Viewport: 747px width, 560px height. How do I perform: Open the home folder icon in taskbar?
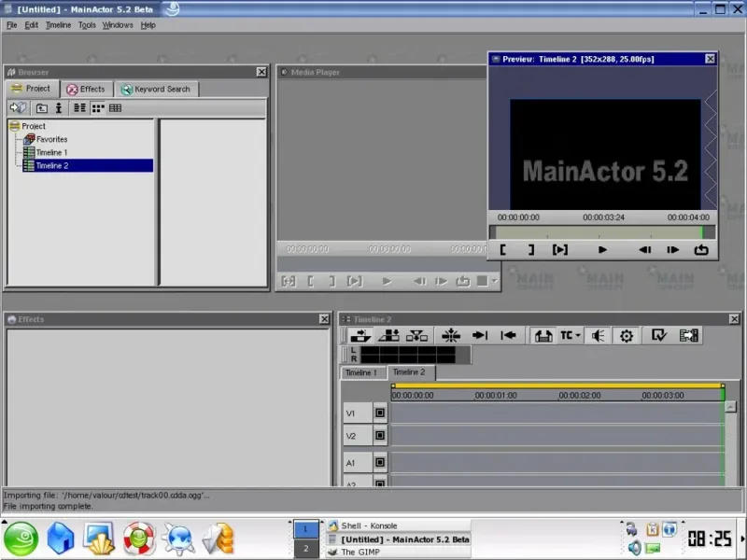point(61,539)
